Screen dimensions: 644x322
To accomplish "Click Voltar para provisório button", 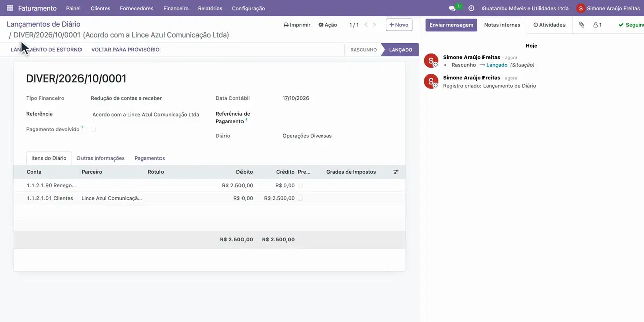I will click(x=125, y=50).
